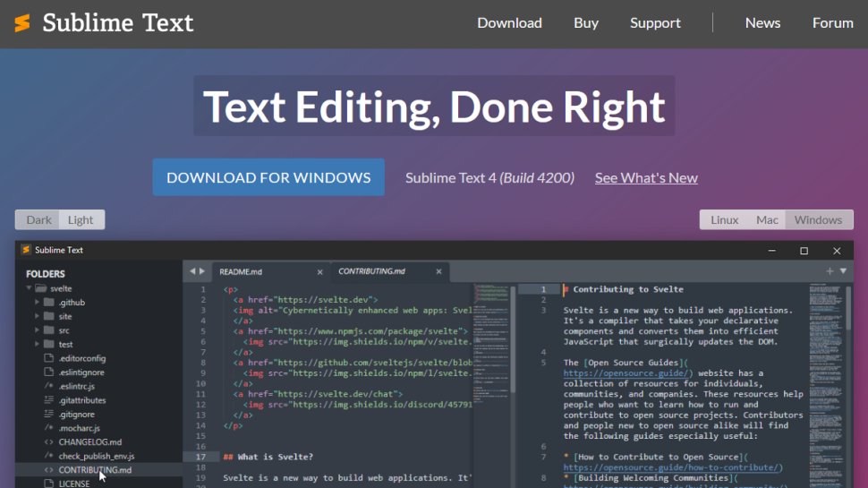Viewport: 868px width, 488px height.
Task: Close the README.md tab
Action: click(x=319, y=272)
